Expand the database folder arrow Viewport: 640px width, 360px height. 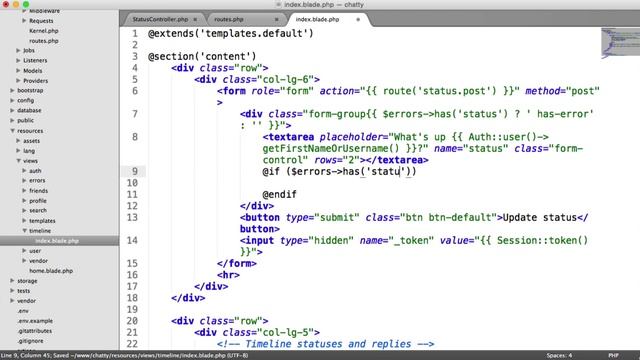pos(12,110)
